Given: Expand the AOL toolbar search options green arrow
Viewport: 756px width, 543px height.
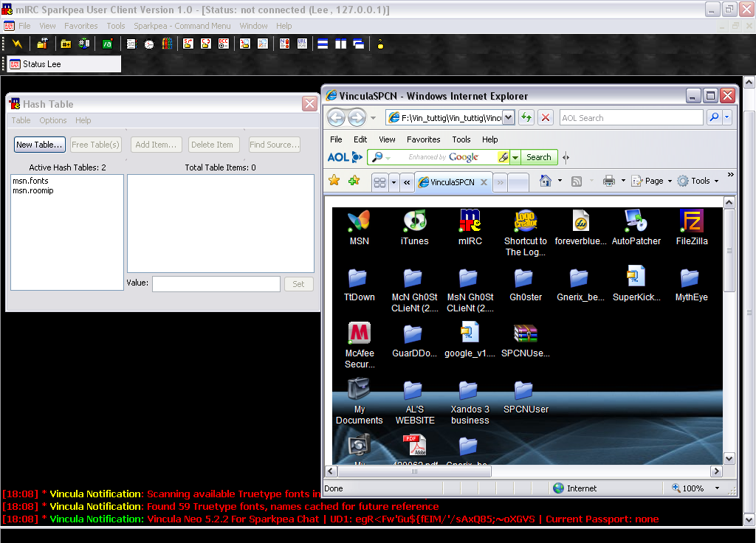Looking at the screenshot, I should (515, 158).
